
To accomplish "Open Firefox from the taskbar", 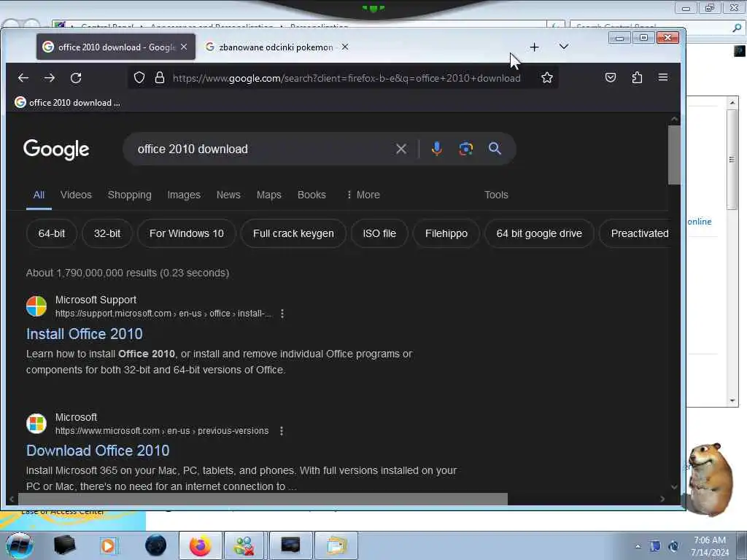I will point(200,545).
